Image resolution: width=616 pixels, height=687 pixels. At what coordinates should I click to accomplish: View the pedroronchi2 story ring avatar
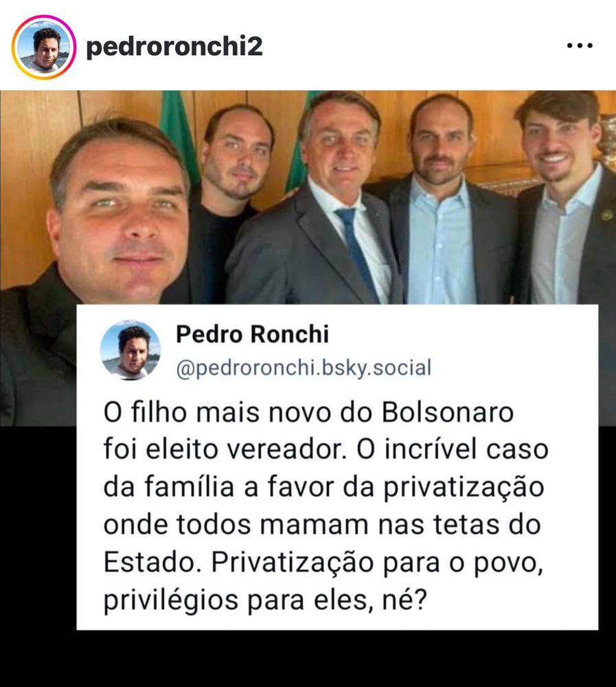coord(43,47)
